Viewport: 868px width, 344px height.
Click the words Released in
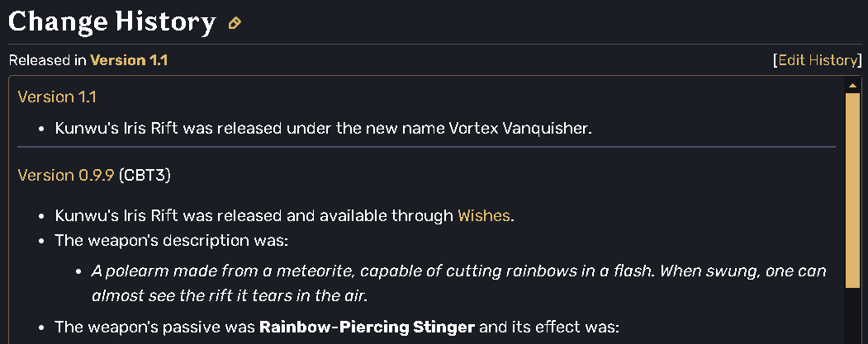(47, 60)
